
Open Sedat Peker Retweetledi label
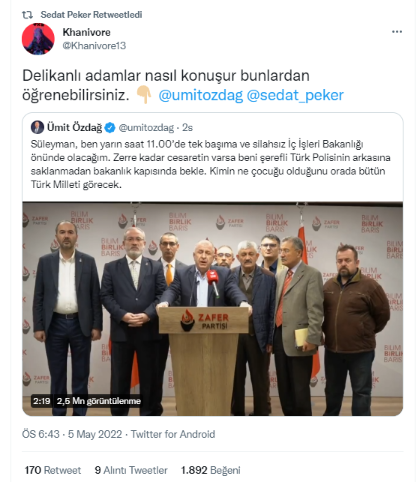(91, 15)
